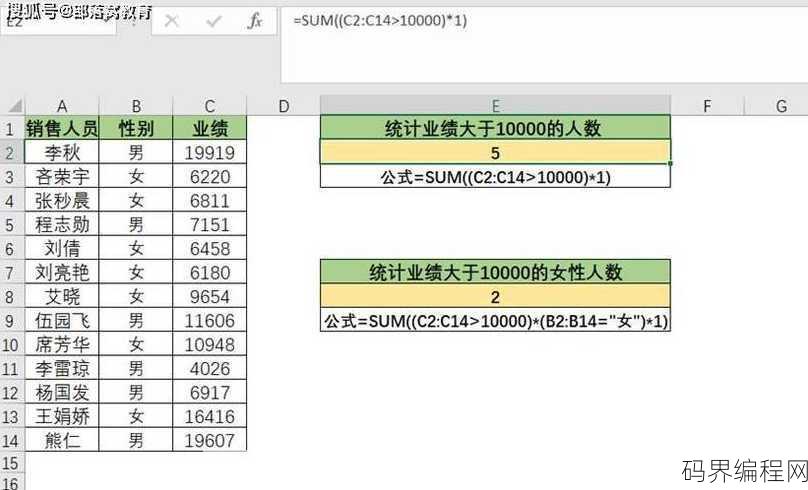Click the value 19607 in column C
The width and height of the screenshot is (808, 490).
point(210,441)
